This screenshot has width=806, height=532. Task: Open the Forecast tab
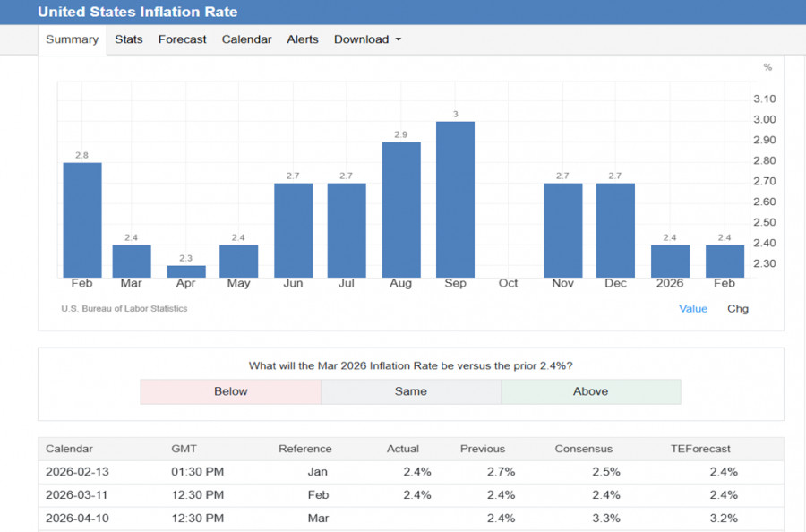pyautogui.click(x=182, y=39)
